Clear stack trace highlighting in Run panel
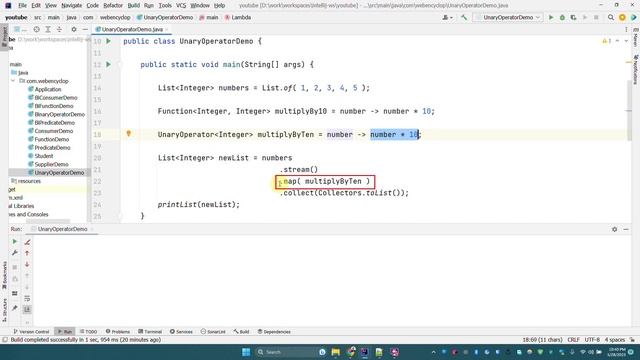The width and height of the screenshot is (640, 360). [x=27, y=242]
